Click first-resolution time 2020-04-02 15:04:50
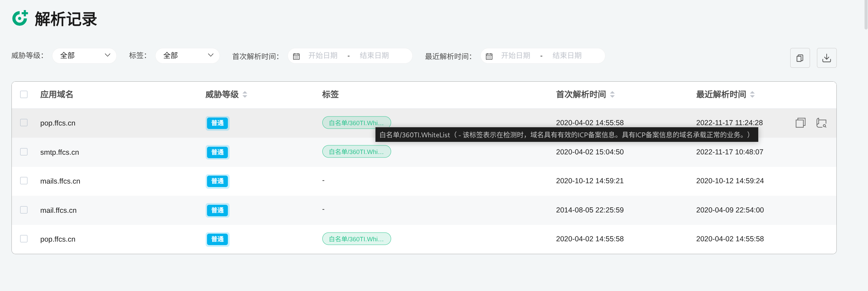This screenshot has height=291, width=868. pos(590,152)
